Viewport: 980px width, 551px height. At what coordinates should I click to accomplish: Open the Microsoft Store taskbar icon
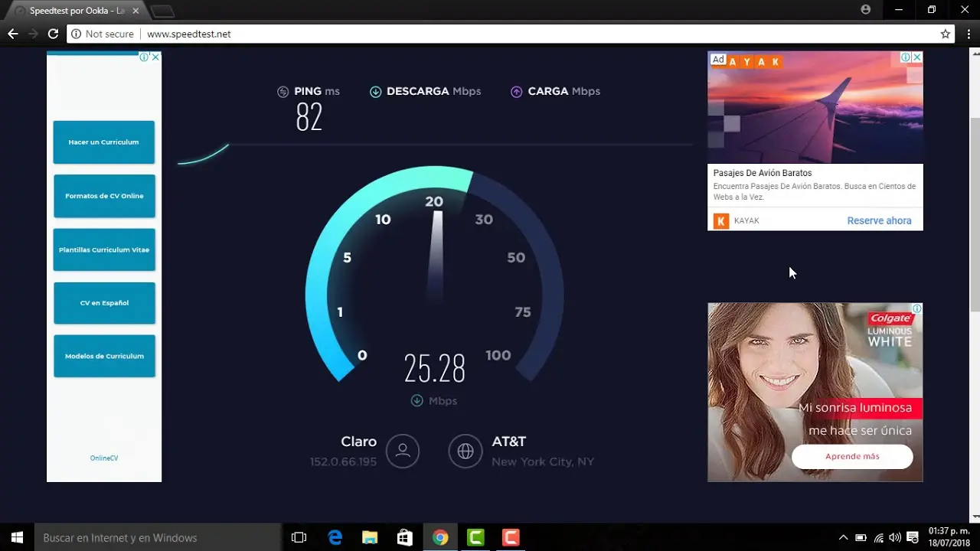coord(404,537)
